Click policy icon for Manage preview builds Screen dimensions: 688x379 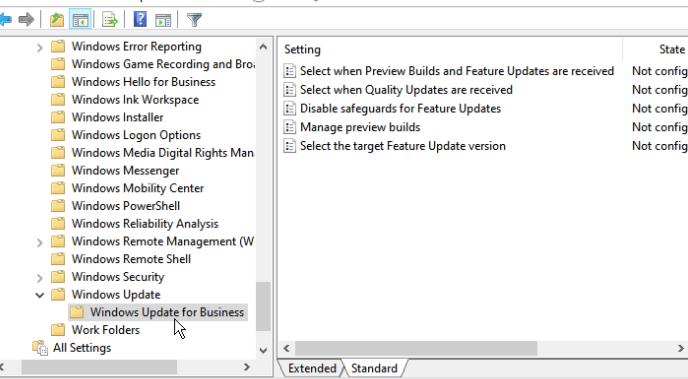290,127
